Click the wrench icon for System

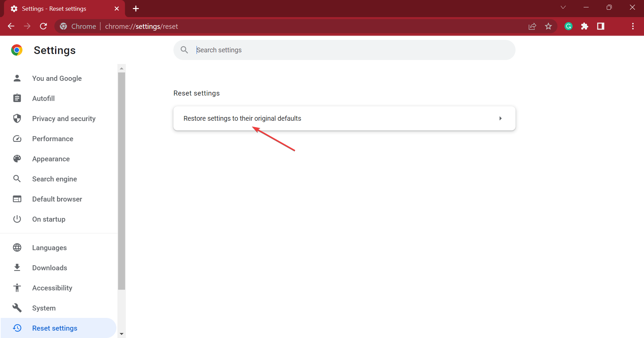17,308
